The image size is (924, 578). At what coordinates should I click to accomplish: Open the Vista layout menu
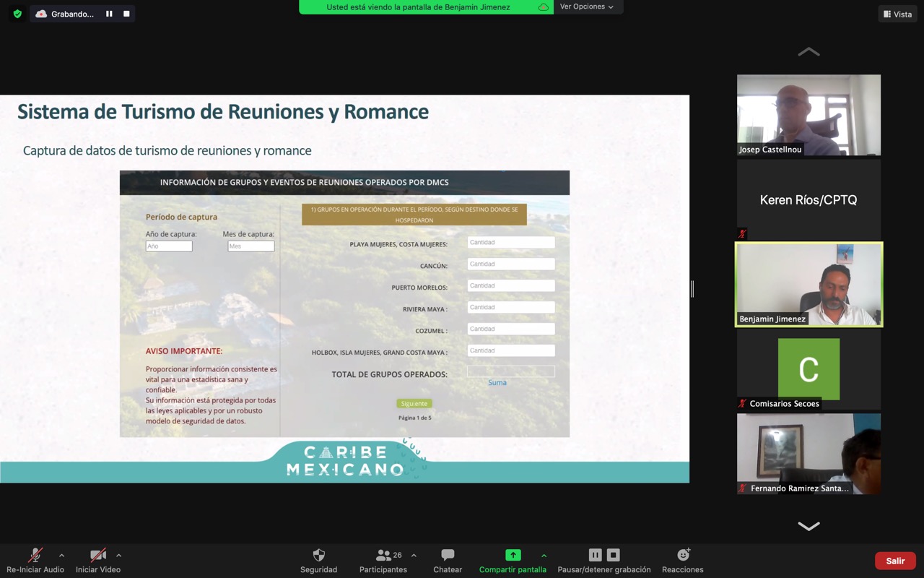click(897, 14)
